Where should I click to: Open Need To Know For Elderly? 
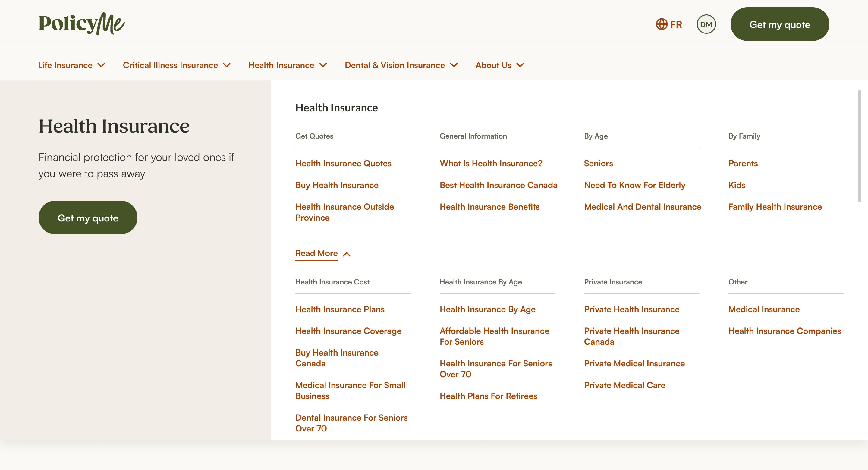(x=634, y=185)
